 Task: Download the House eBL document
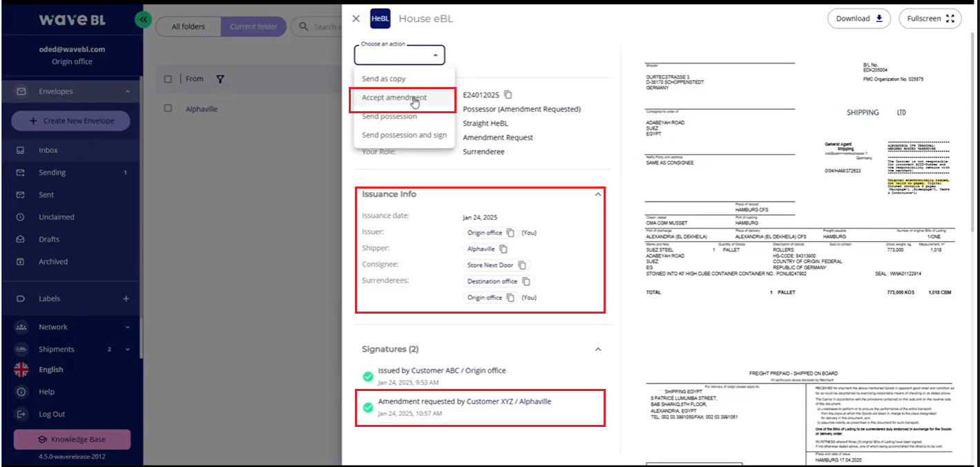point(859,19)
